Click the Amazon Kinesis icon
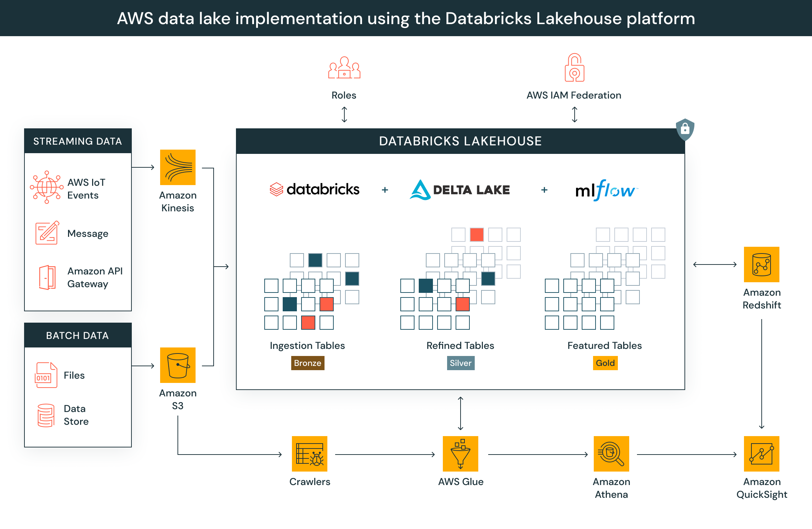 click(177, 167)
